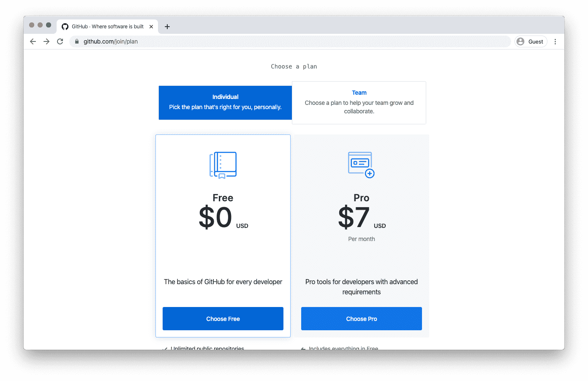
Task: Select the GitHub · Where software is built tab
Action: [x=108, y=27]
